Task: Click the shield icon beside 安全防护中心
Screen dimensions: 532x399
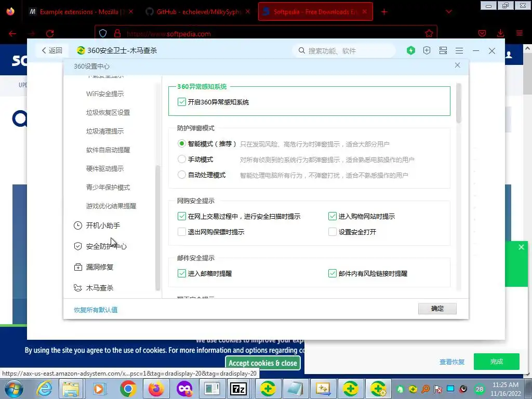Action: pos(78,246)
